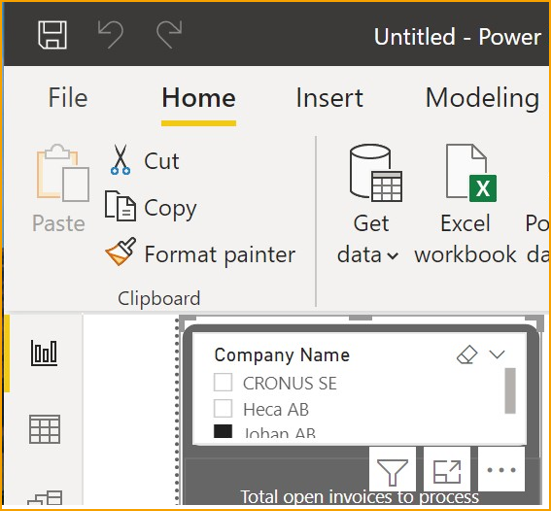Enter Focus mode on the visual
551x511 pixels.
pyautogui.click(x=447, y=470)
